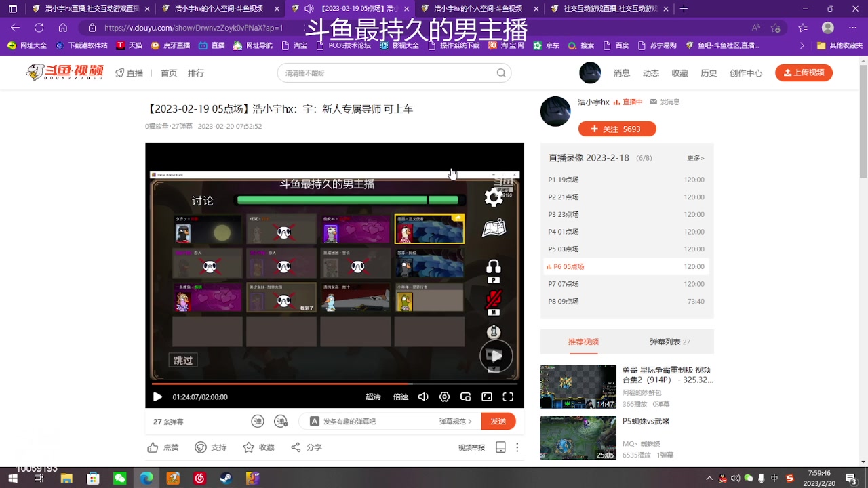Select P3 23点场 in playlist

[x=627, y=214]
